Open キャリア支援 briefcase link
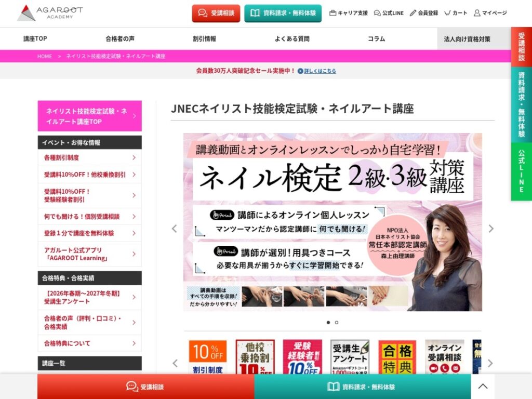The height and width of the screenshot is (399, 532). (x=349, y=13)
